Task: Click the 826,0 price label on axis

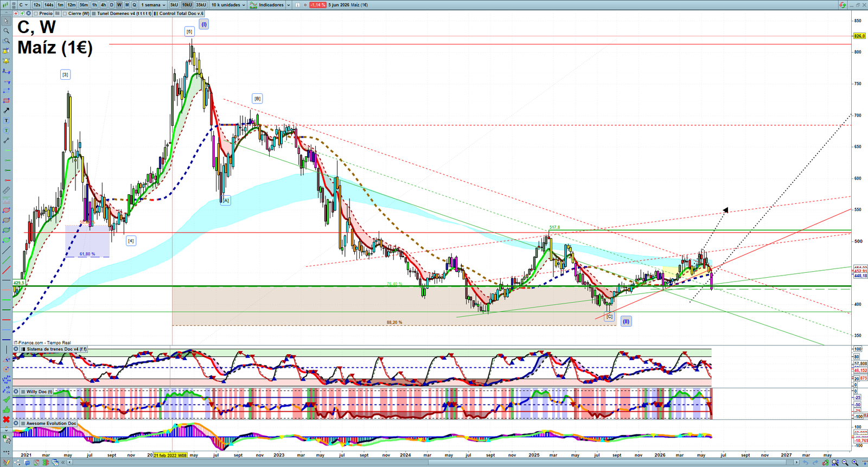Action: pyautogui.click(x=860, y=36)
